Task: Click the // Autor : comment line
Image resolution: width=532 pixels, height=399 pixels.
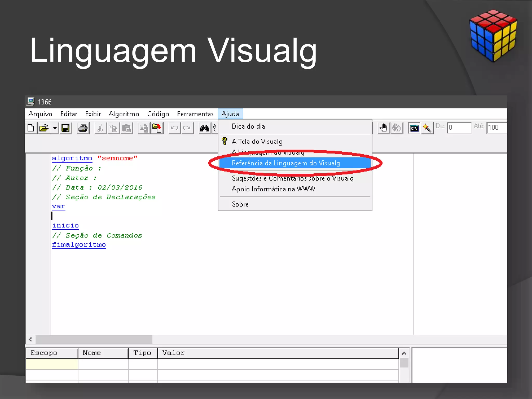Action: 74,178
